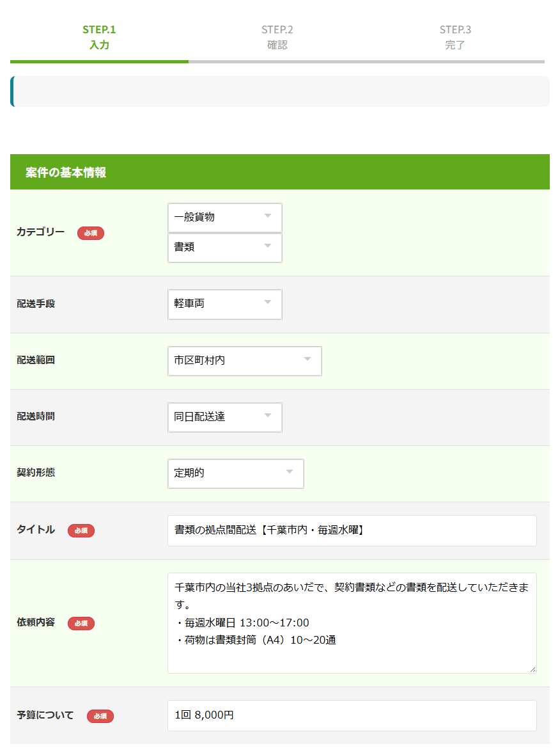560x755 pixels.
Task: Click the 必須 badge beside タイトル
Action: coord(81,530)
